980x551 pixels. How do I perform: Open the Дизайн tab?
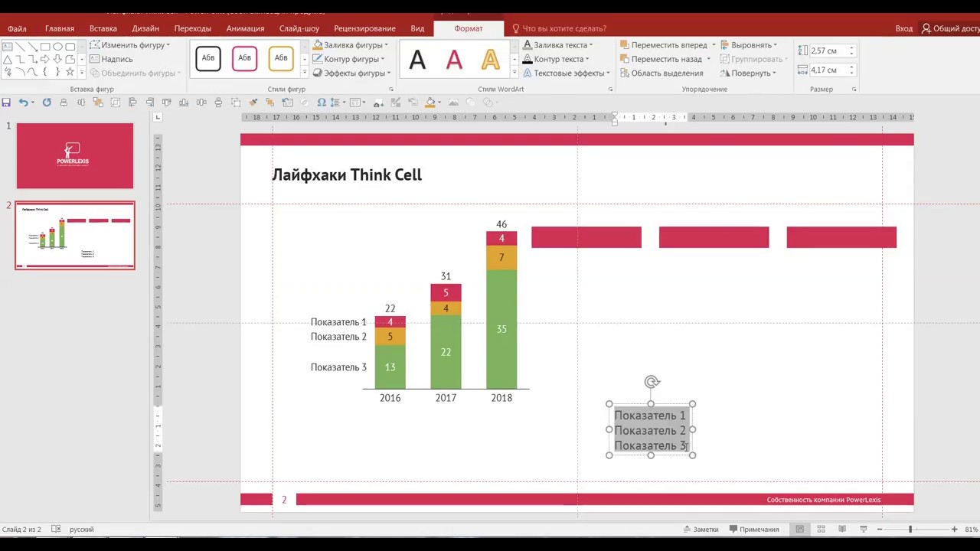pos(145,28)
